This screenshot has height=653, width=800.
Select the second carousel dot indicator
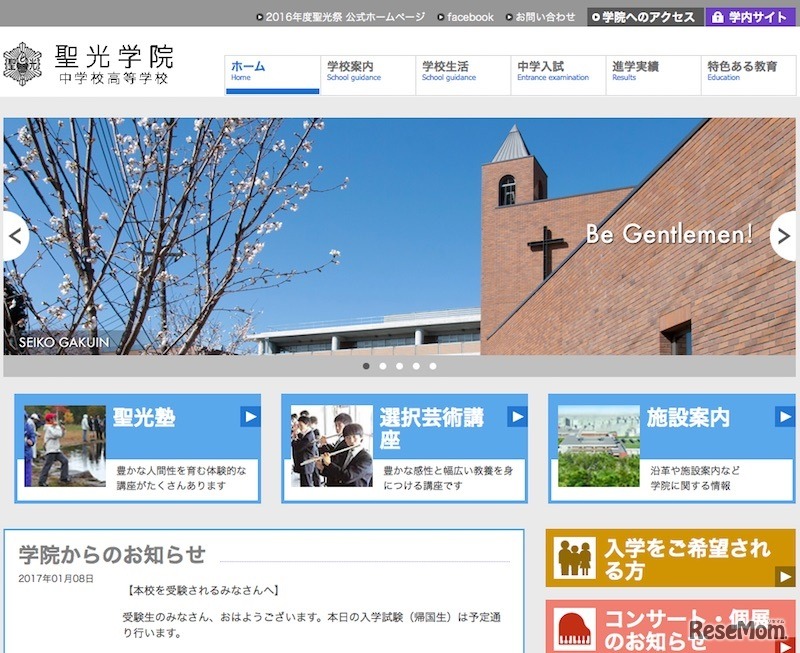coord(382,366)
